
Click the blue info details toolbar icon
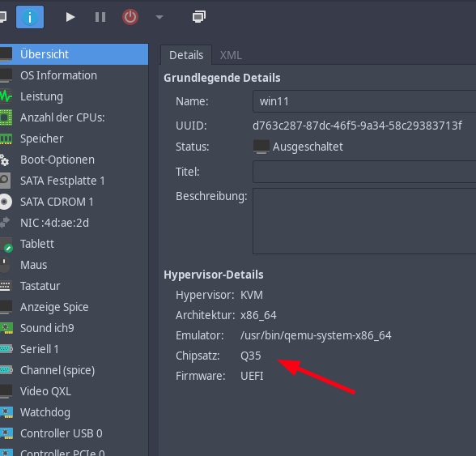tap(30, 17)
